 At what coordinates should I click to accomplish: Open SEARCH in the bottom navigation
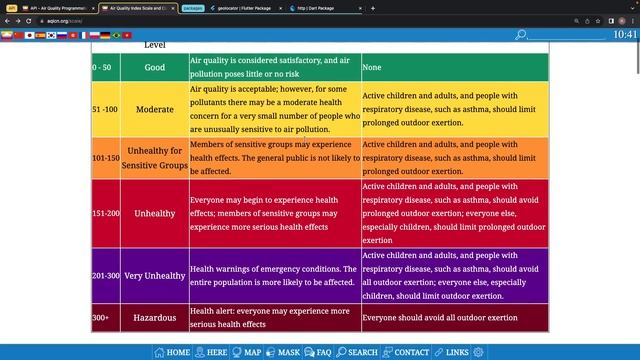[x=357, y=352]
